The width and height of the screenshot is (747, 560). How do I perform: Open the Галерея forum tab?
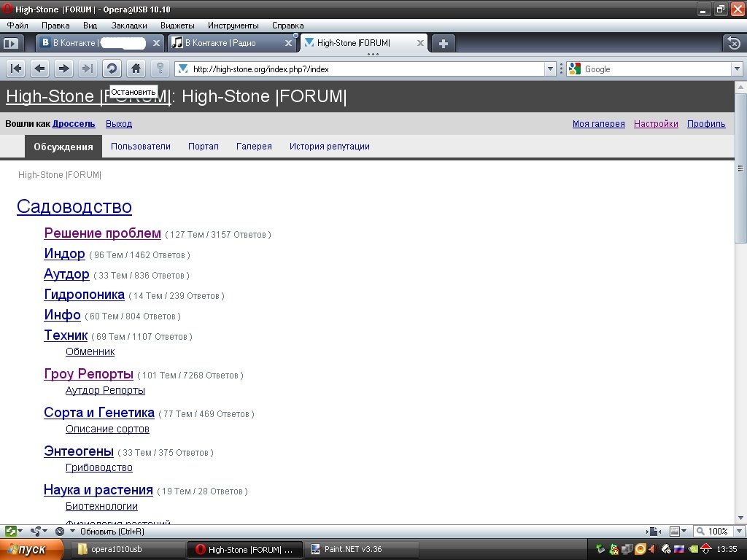pyautogui.click(x=254, y=146)
